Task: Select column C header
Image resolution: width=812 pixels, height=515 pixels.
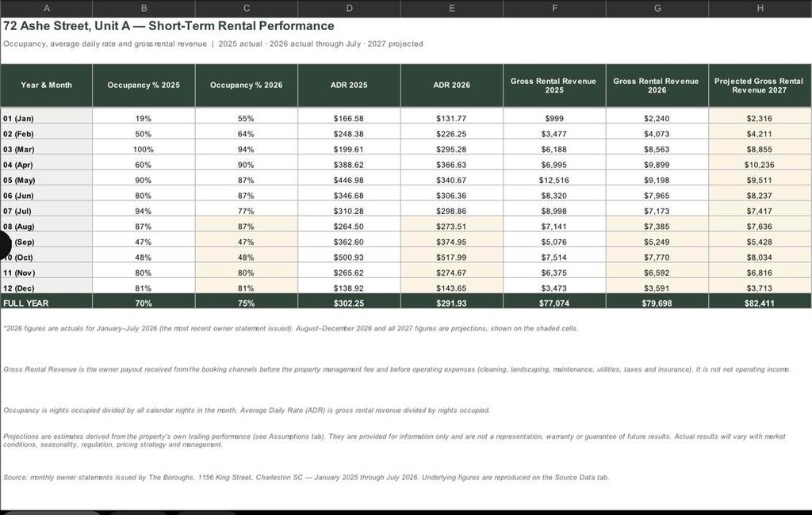Action: tap(247, 8)
